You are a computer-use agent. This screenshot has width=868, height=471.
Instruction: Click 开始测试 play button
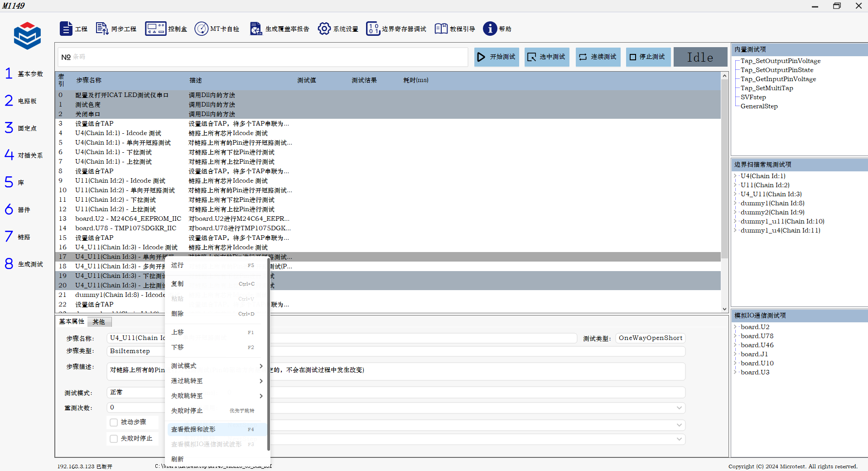point(497,57)
